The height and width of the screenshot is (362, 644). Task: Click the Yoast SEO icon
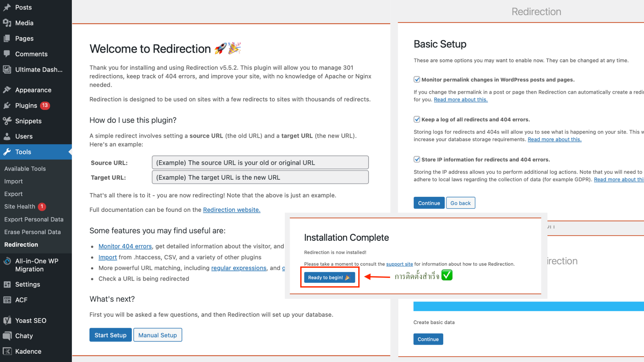[7, 320]
